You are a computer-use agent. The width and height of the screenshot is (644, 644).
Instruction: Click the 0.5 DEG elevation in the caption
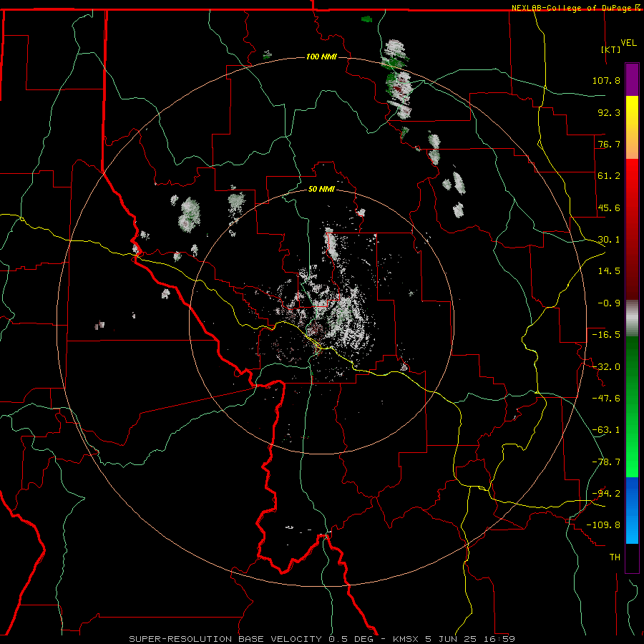351,639
